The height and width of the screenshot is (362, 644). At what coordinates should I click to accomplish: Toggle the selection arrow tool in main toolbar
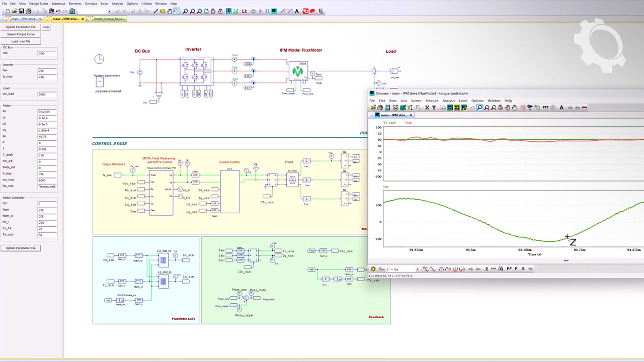pos(177,11)
